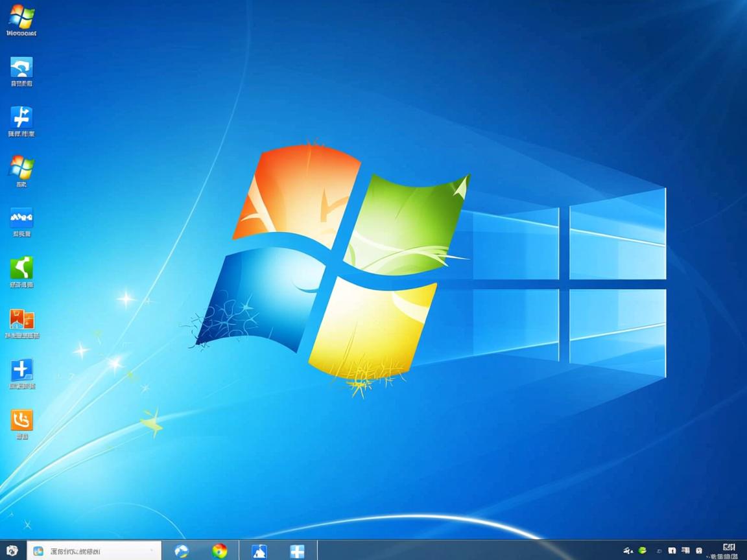Launch the green map-style desktop app

pyautogui.click(x=21, y=269)
